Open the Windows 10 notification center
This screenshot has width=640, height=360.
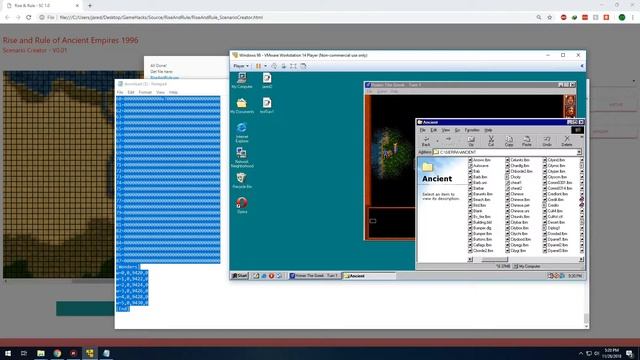coord(629,353)
